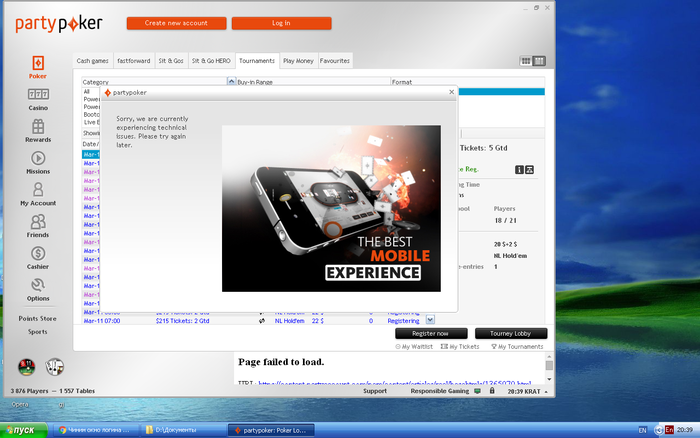Launch the blackjack cards quick-game icon

pos(54,367)
